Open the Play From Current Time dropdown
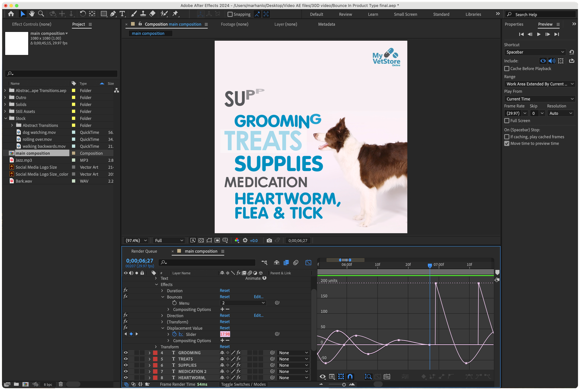 click(539, 99)
